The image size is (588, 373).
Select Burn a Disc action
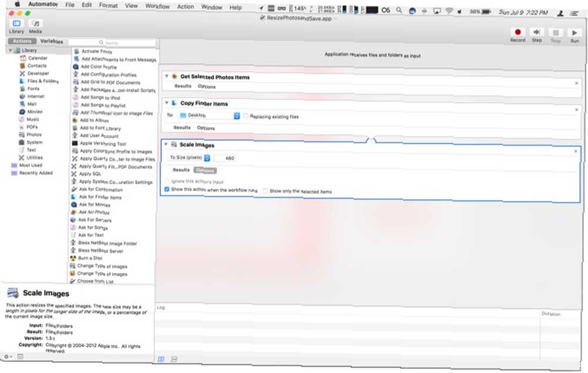point(90,258)
